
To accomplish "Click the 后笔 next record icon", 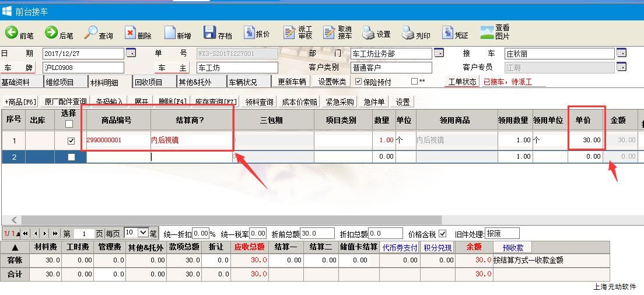I will (x=51, y=33).
